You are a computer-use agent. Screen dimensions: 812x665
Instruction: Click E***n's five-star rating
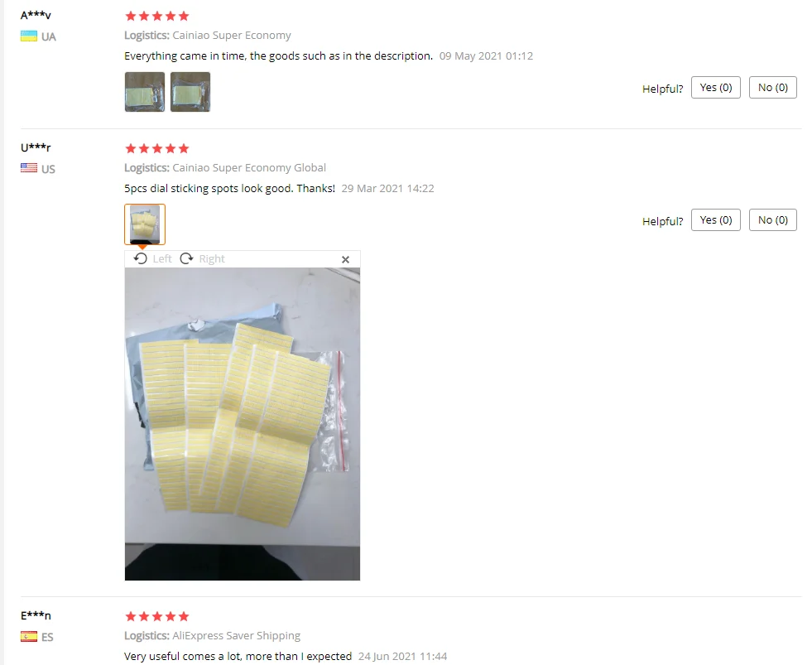click(x=157, y=616)
